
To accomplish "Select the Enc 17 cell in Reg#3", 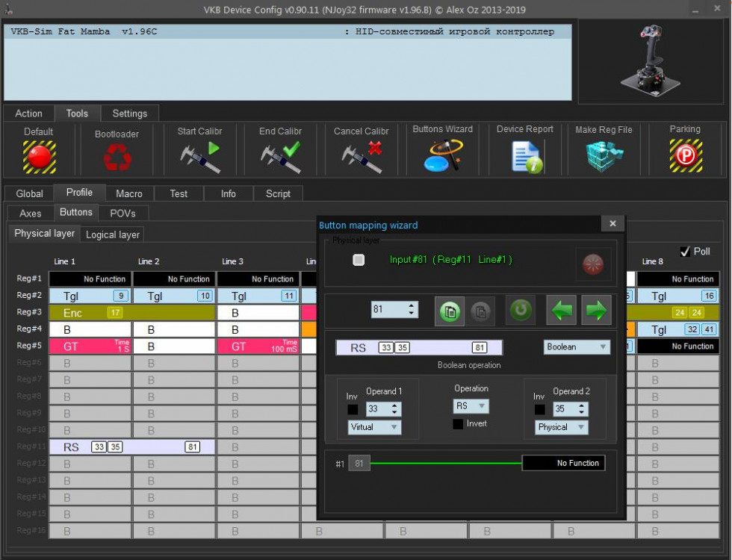I will [90, 313].
